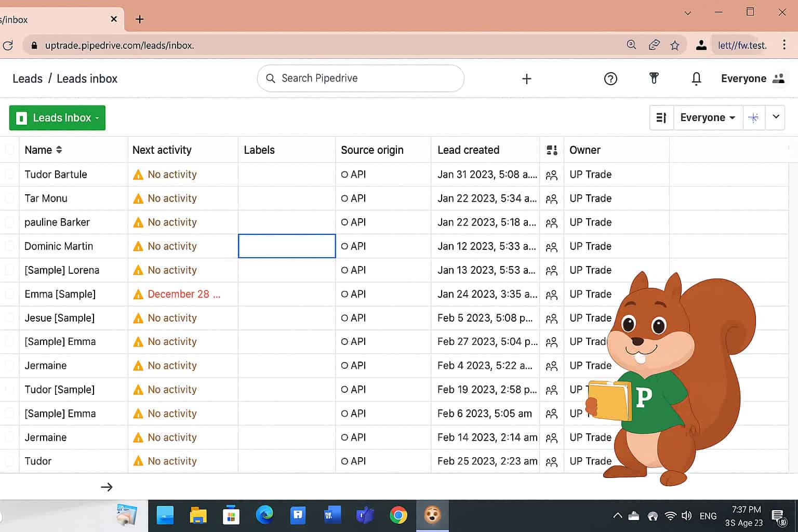This screenshot has height=532, width=798.
Task: Open a new browser tab
Action: 139,20
